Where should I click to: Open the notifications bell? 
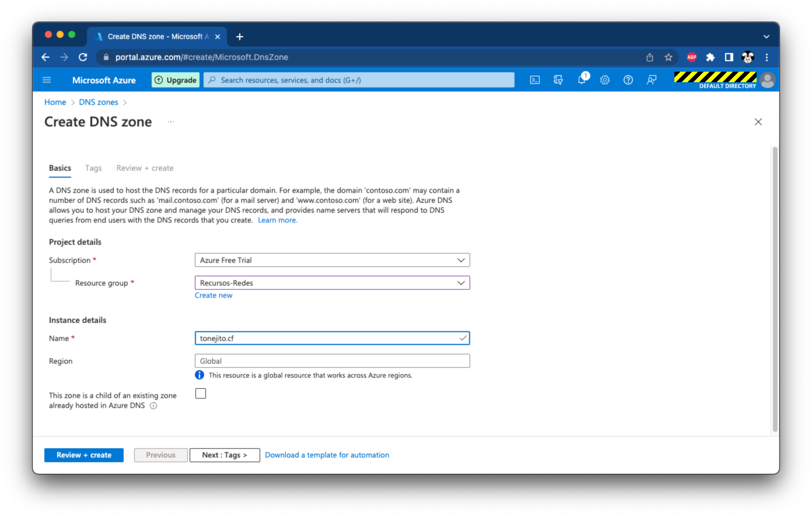582,80
